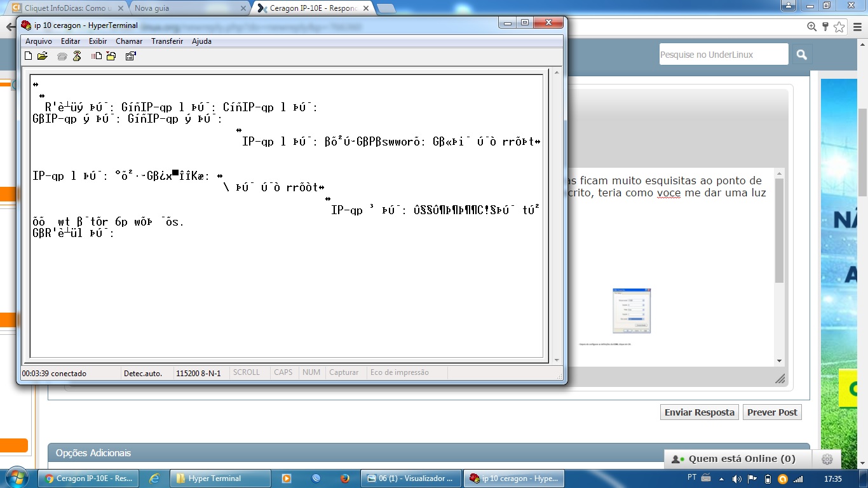Click the Enviar Resposta button
Image resolution: width=868 pixels, height=488 pixels.
tap(700, 412)
